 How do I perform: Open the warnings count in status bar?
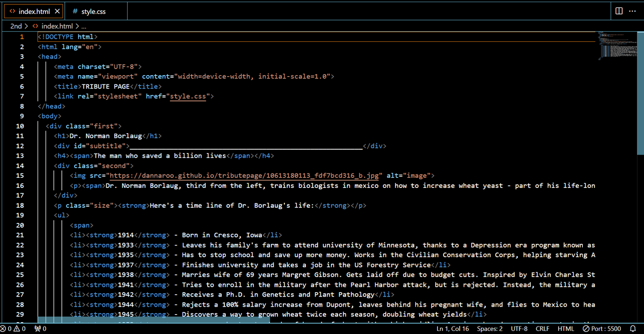19,329
